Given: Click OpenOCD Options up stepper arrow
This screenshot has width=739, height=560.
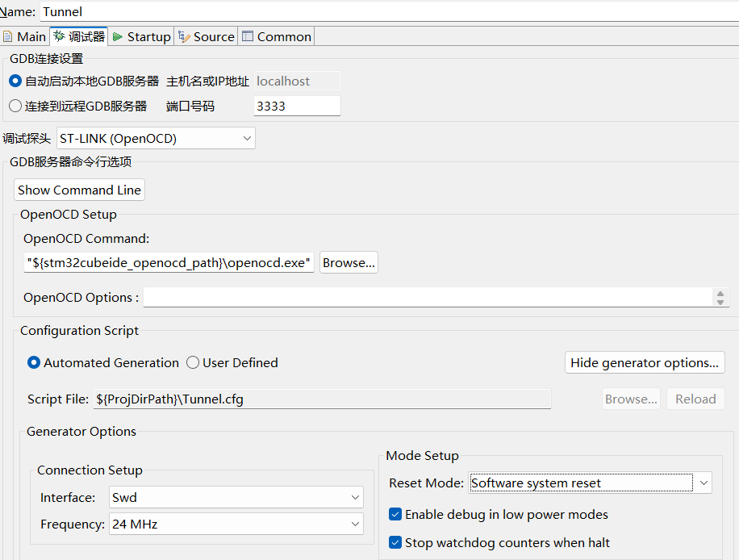Looking at the screenshot, I should click(720, 293).
